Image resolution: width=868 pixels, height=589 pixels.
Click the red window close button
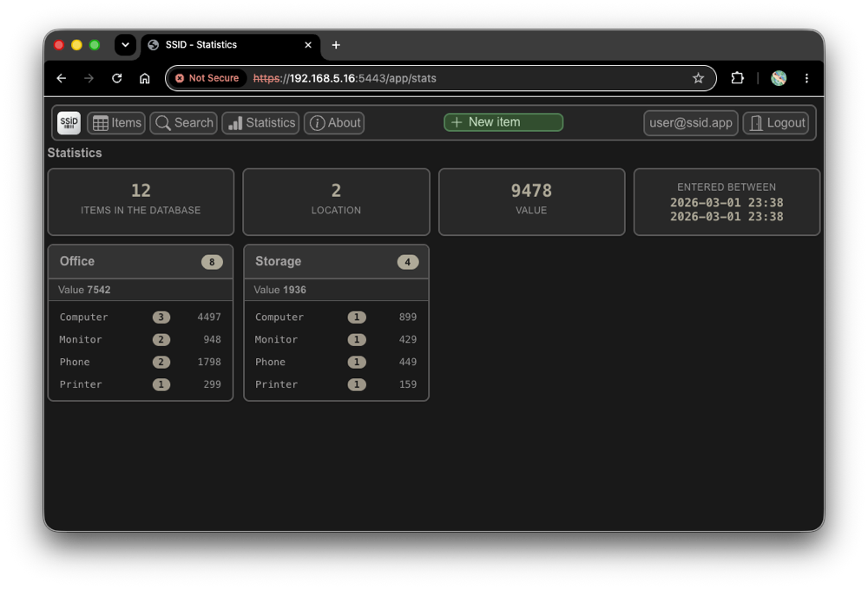pos(59,45)
